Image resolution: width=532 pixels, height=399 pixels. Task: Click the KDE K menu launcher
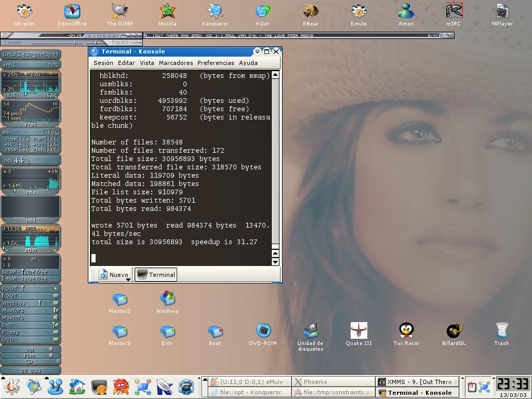11,387
